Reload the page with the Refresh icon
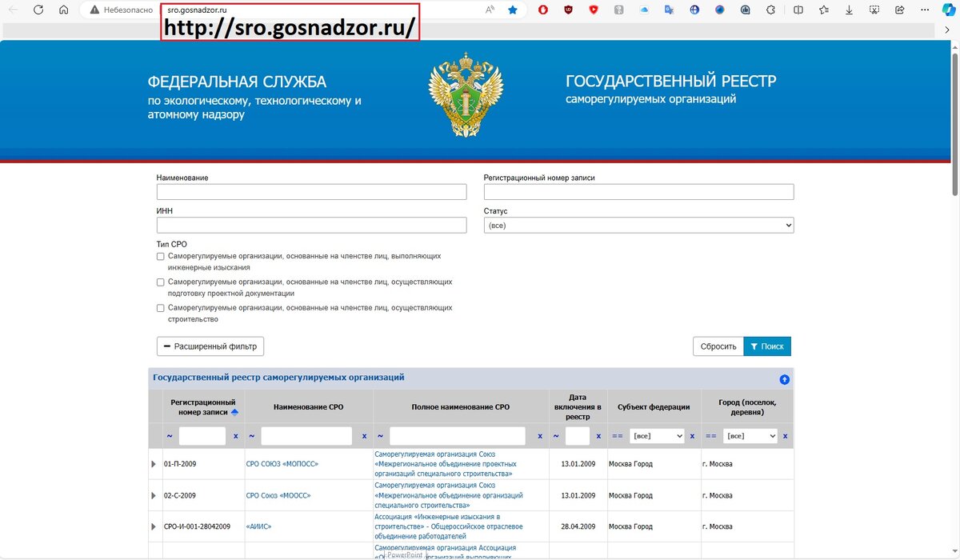The height and width of the screenshot is (560, 960). 38,10
